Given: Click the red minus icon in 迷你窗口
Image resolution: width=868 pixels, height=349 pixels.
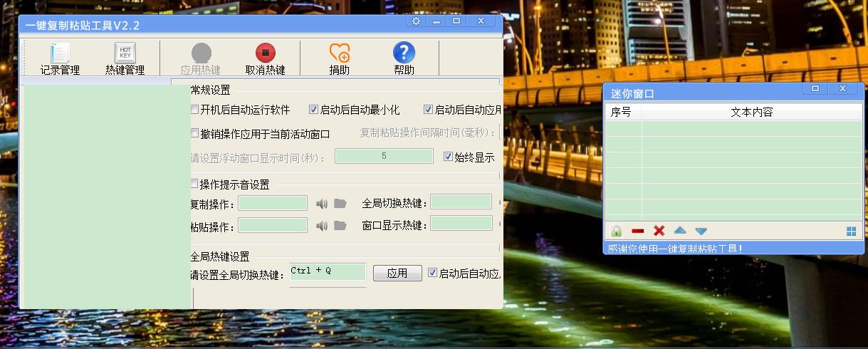Looking at the screenshot, I should pyautogui.click(x=638, y=231).
